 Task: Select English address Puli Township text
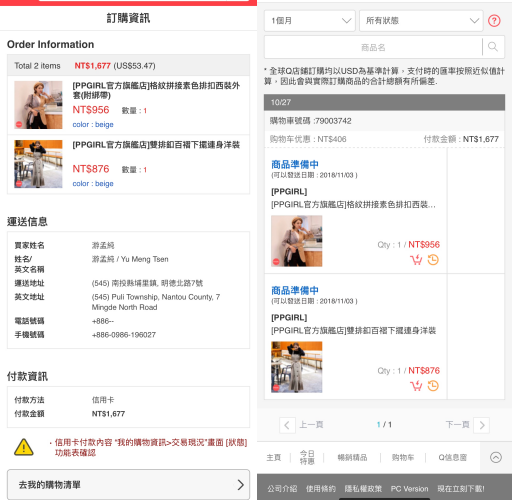point(156,302)
